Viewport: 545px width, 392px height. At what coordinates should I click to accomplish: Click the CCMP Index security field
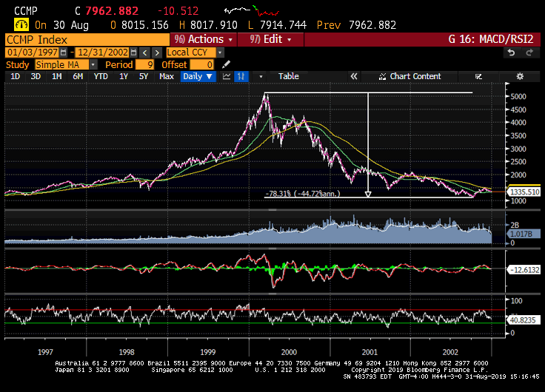[87, 39]
